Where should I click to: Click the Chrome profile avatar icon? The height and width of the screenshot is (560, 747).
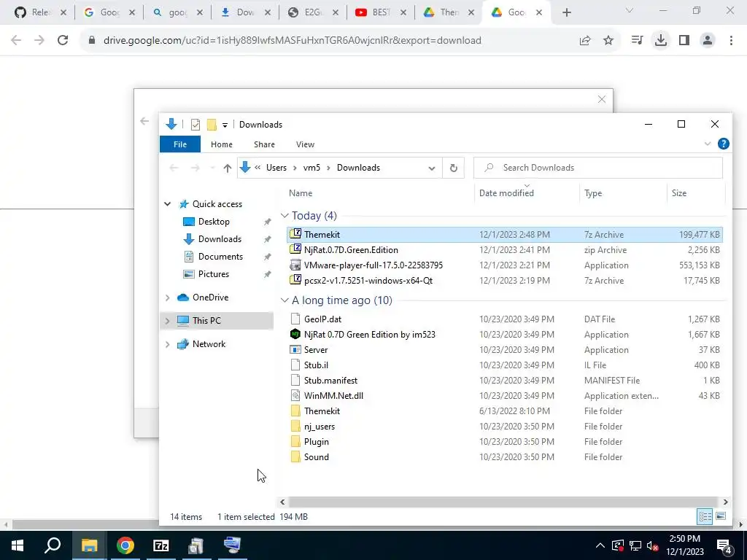click(x=708, y=41)
